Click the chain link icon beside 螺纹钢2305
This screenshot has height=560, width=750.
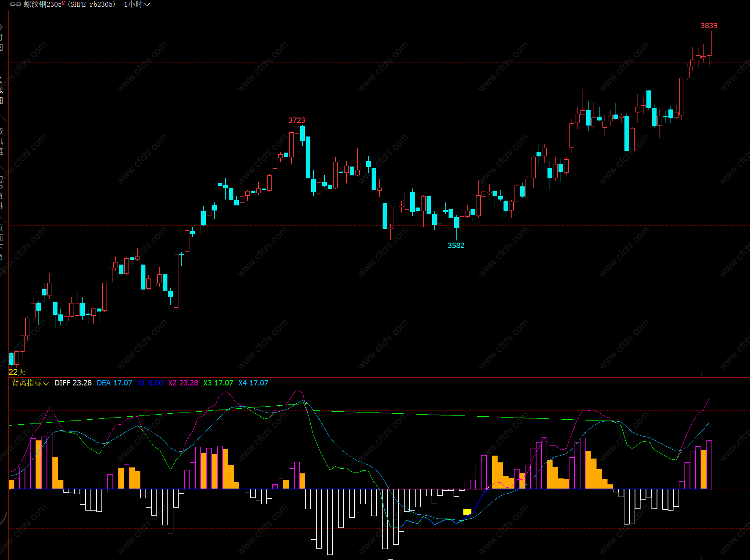pos(16,4)
